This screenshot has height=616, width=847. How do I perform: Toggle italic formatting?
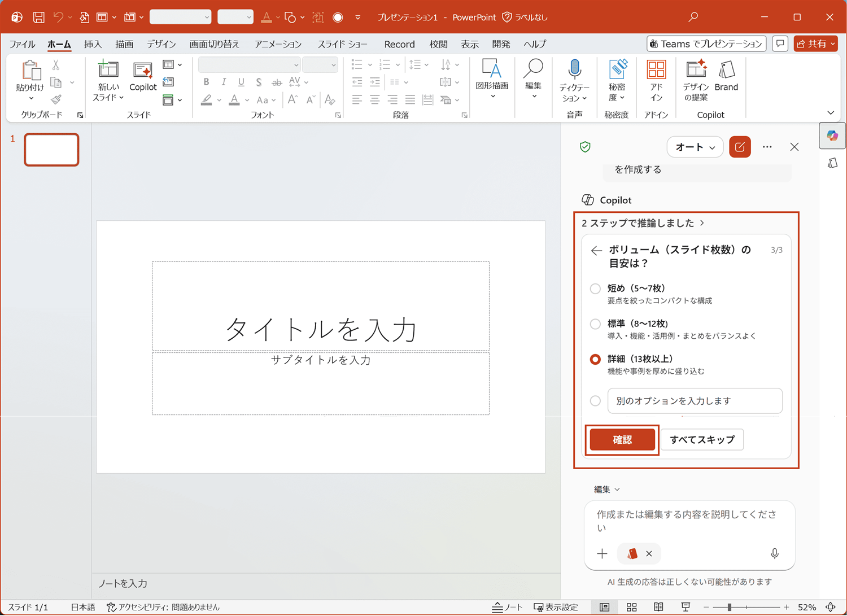[224, 82]
